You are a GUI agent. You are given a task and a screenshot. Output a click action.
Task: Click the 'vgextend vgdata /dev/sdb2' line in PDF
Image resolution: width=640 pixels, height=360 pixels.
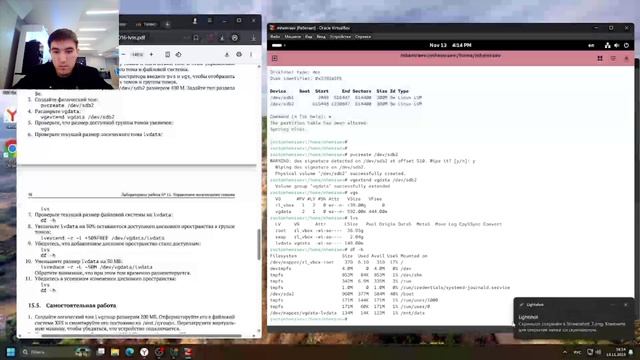78,117
